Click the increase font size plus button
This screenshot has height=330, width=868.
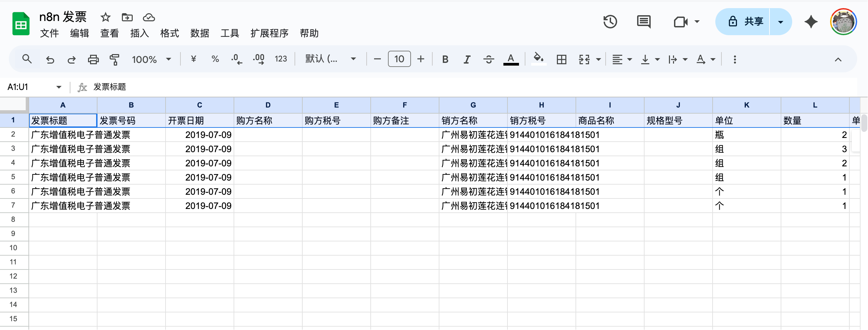(x=420, y=59)
